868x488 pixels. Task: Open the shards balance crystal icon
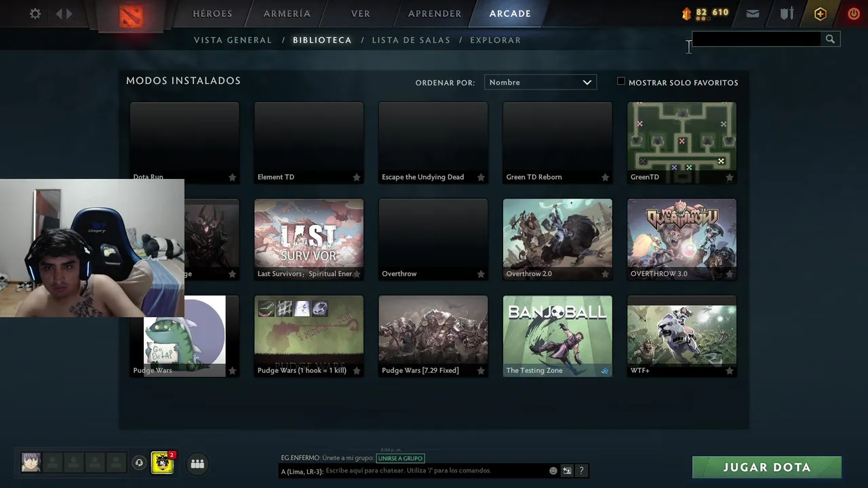(x=686, y=14)
